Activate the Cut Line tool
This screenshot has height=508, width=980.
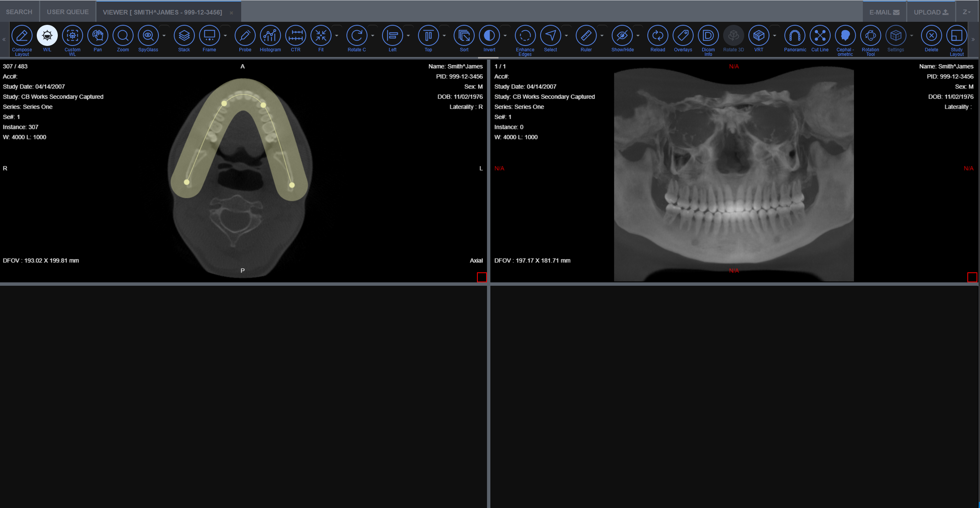[x=820, y=36]
